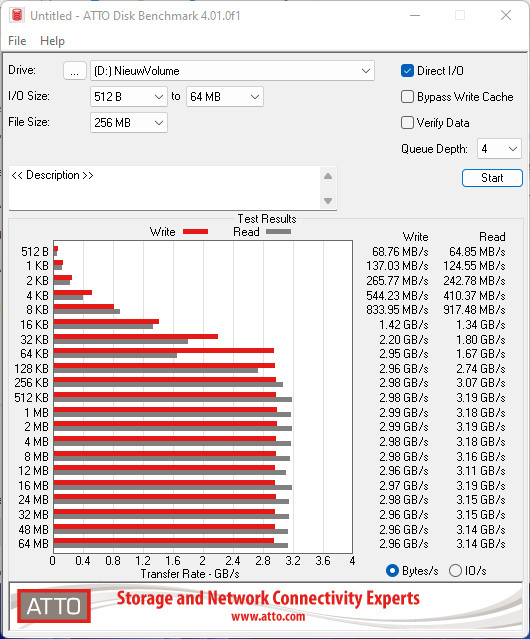Open the Drive selection dropdown
Viewport: 530px width, 639px height.
click(232, 71)
